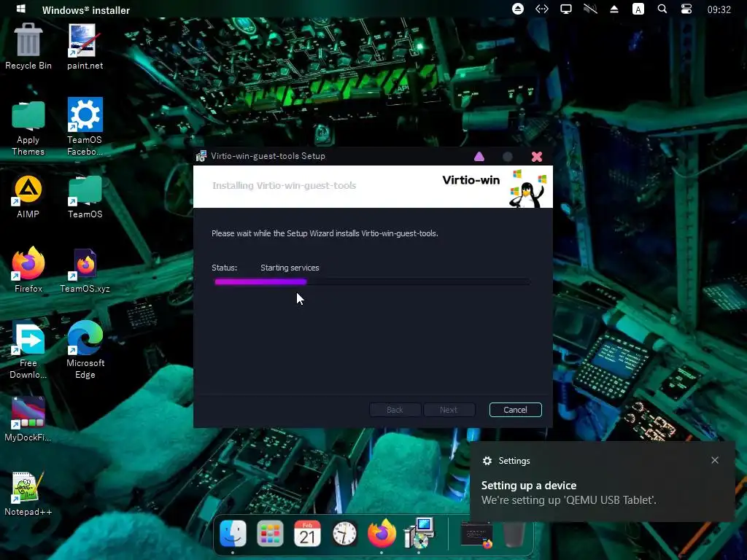
Task: Click the clock showing 09:32
Action: [x=719, y=9]
